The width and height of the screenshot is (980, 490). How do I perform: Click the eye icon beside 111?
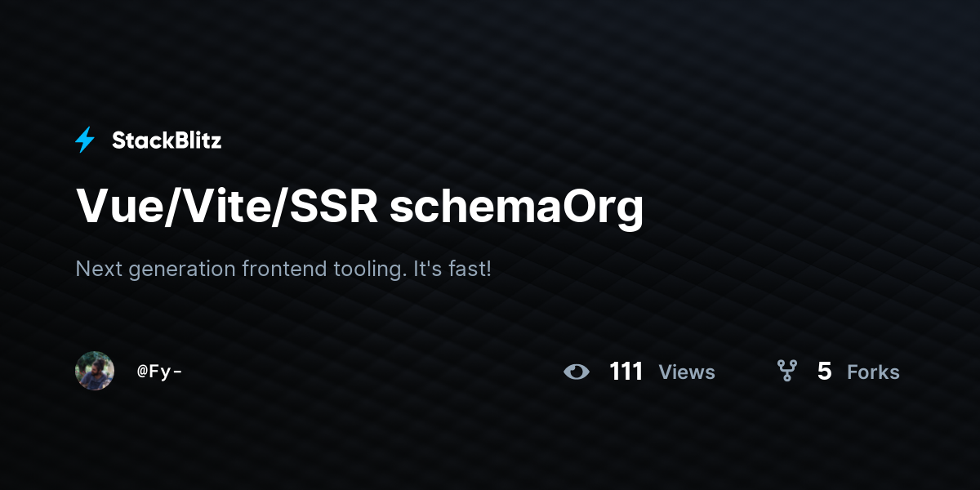click(577, 372)
